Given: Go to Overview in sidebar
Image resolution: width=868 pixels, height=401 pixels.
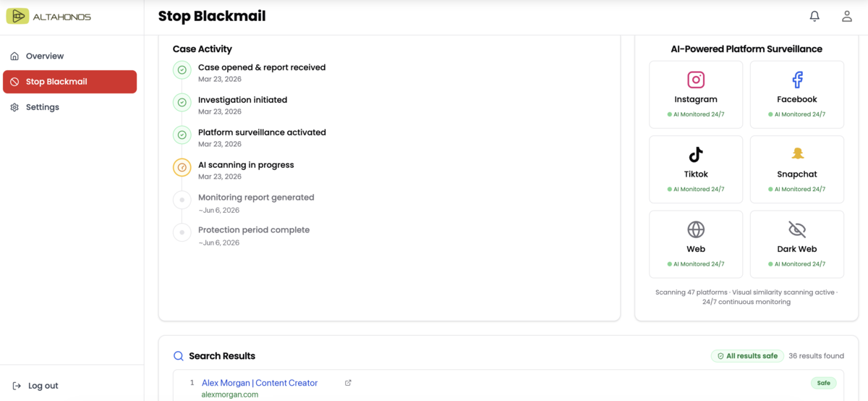Looking at the screenshot, I should [x=45, y=56].
